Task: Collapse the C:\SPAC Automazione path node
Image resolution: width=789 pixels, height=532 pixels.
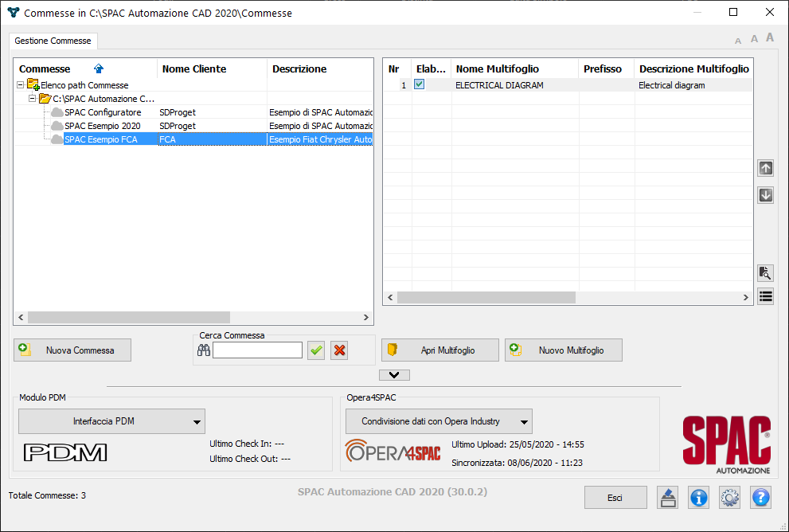Action: point(33,99)
